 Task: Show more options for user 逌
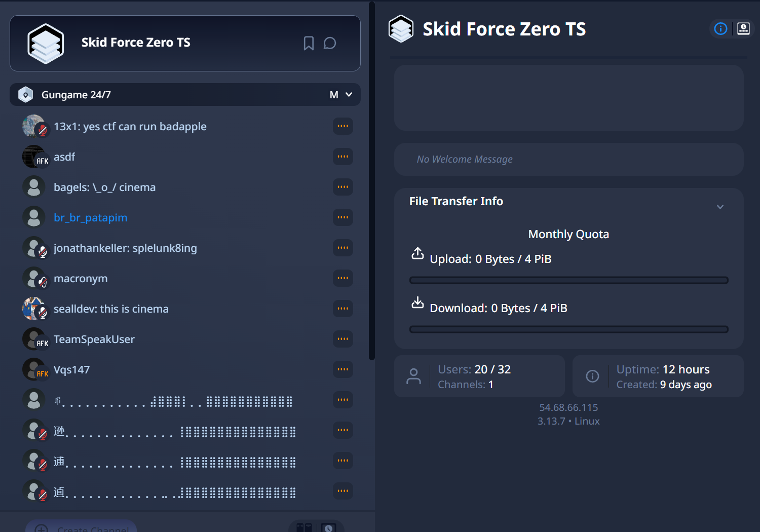(343, 491)
